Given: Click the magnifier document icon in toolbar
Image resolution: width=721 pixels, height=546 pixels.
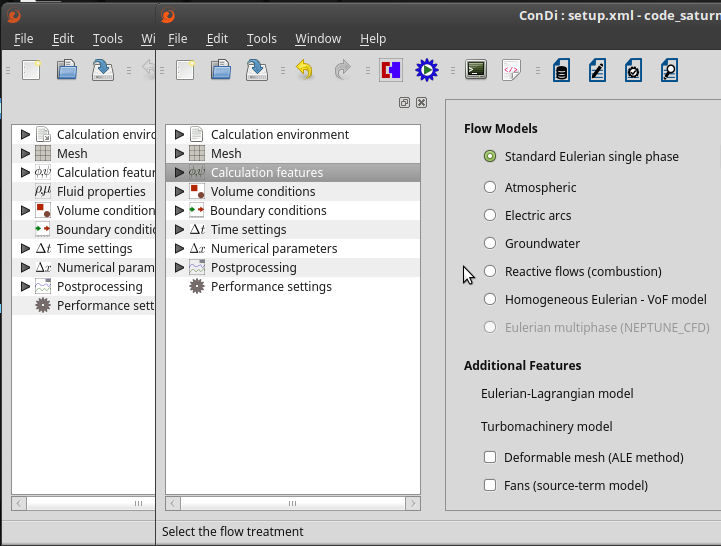Looking at the screenshot, I should tap(669, 70).
